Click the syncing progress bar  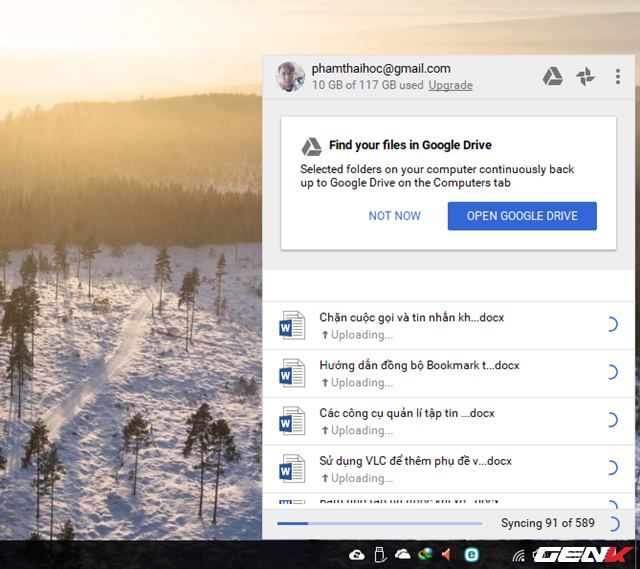click(380, 523)
